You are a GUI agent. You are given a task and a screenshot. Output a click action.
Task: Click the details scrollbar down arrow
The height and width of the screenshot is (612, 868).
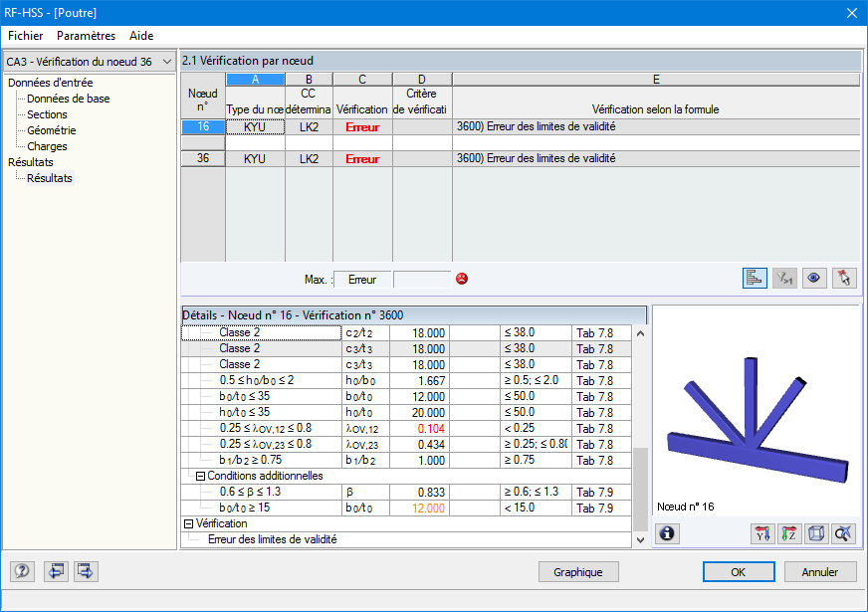pyautogui.click(x=640, y=540)
